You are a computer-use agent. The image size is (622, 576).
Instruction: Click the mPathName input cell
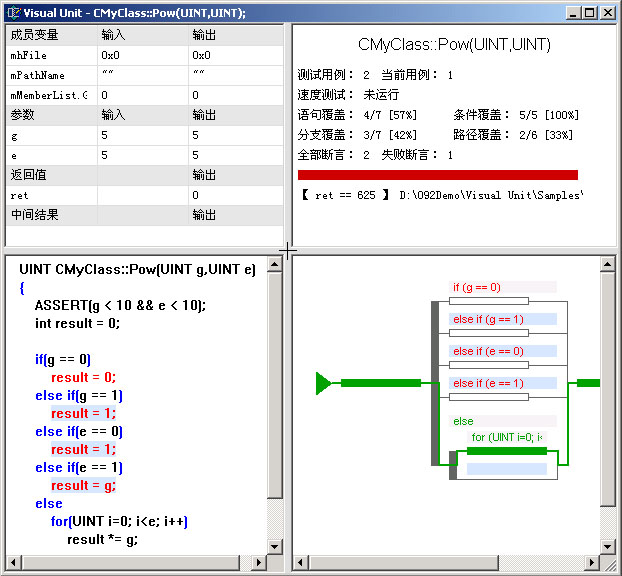[143, 75]
